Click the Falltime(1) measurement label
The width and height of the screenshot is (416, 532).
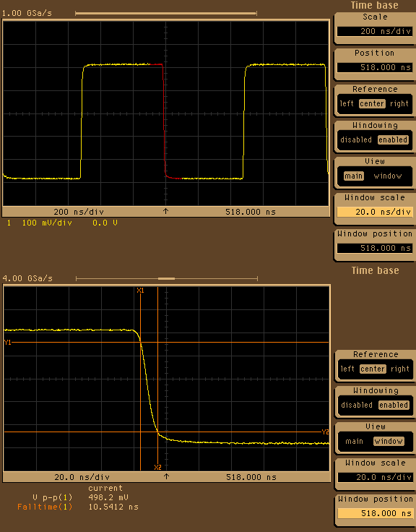45,507
